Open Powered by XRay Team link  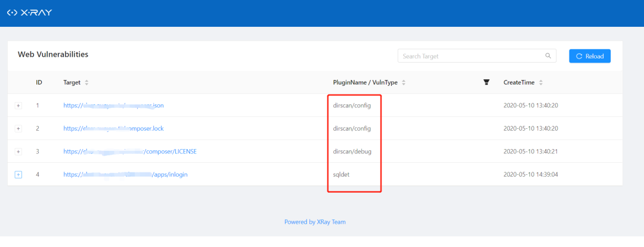click(315, 222)
